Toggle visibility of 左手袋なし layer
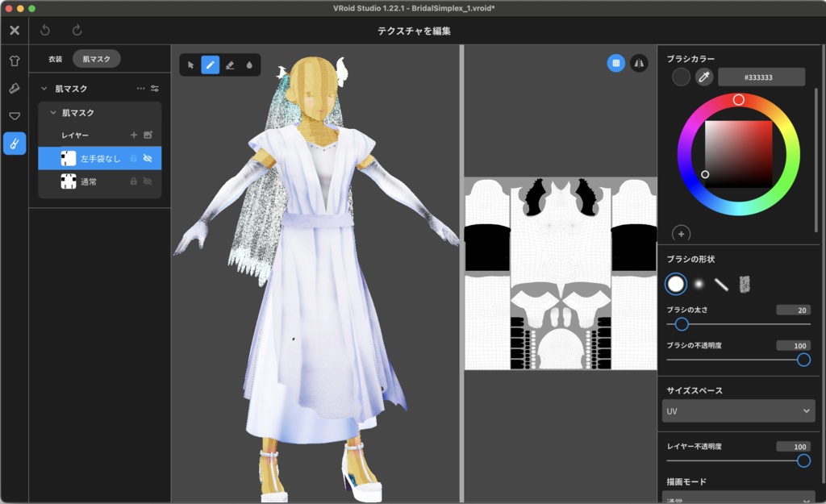 coord(148,158)
